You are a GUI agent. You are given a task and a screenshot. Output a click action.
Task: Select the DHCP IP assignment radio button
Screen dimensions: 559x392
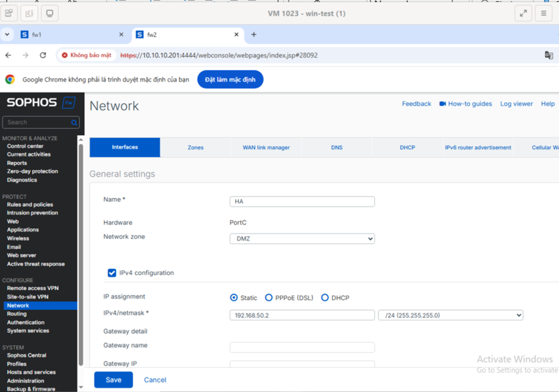[325, 297]
